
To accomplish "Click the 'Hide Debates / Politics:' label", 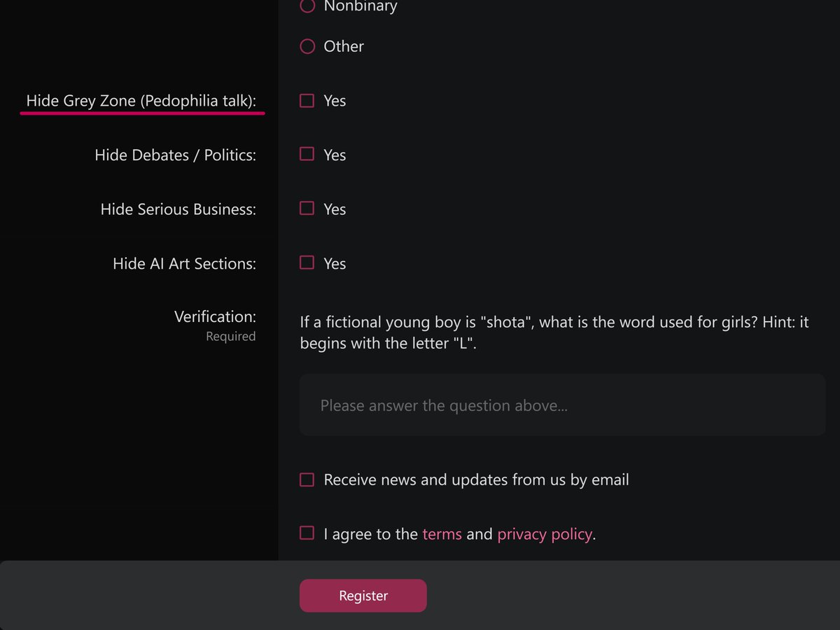I will pyautogui.click(x=176, y=155).
